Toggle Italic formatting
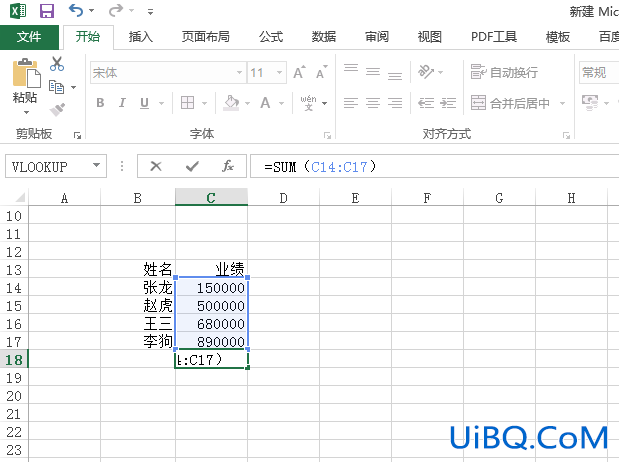This screenshot has width=619, height=462. coord(122,103)
